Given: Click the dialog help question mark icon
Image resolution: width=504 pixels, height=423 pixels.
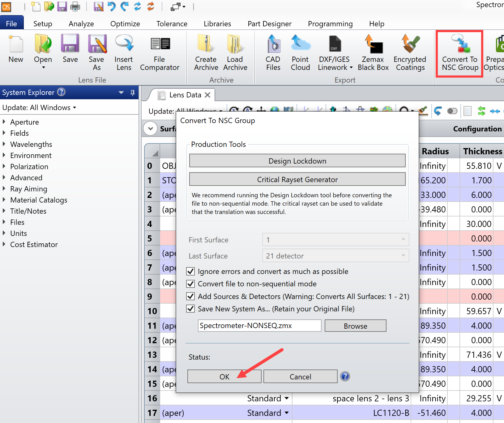Looking at the screenshot, I should coord(345,376).
